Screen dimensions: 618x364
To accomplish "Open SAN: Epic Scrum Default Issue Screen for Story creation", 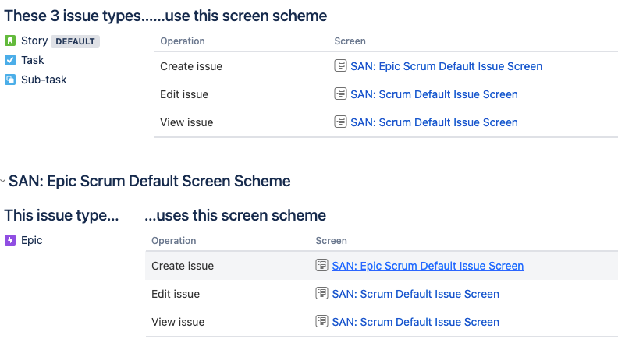I will pyautogui.click(x=446, y=66).
